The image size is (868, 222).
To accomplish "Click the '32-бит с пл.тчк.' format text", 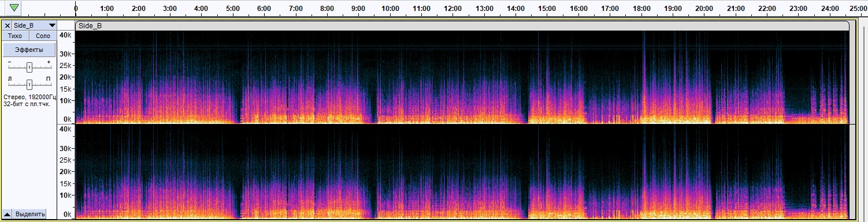I will [x=27, y=104].
